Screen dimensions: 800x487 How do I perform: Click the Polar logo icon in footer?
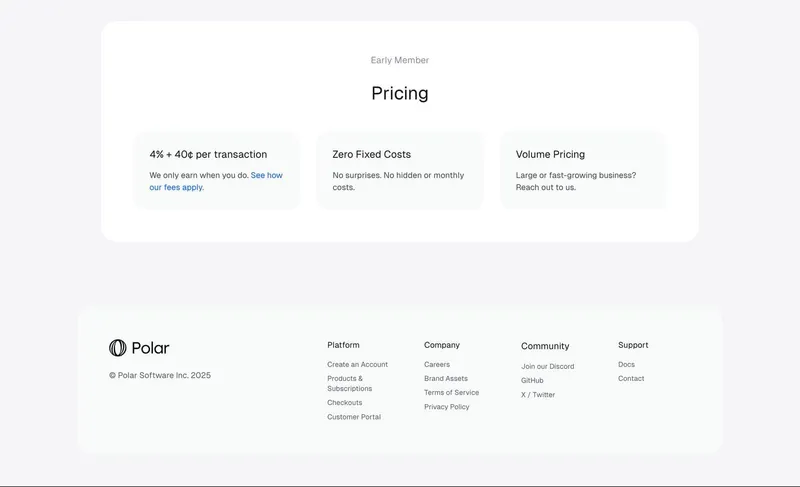click(x=118, y=348)
